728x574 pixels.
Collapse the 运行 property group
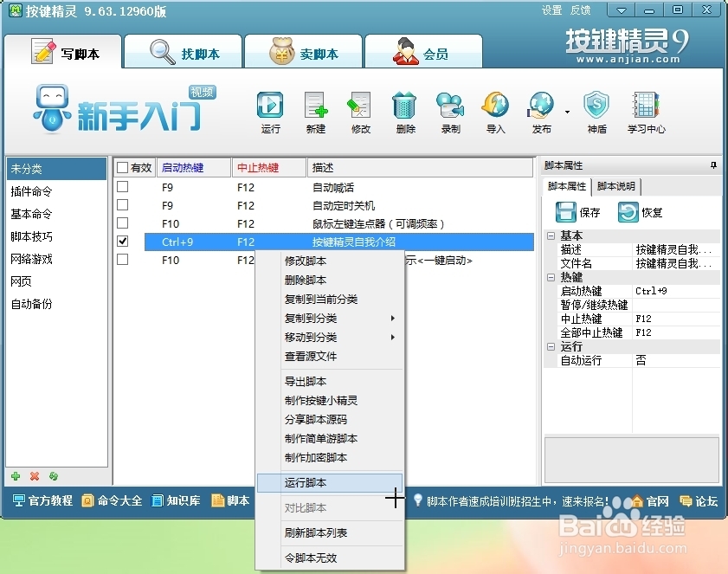pyautogui.click(x=551, y=347)
